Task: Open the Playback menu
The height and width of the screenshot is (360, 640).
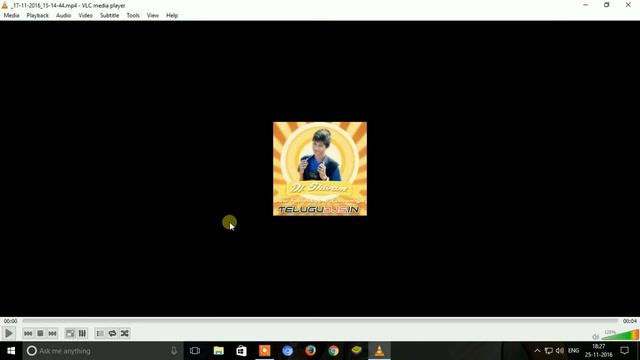Action: (38, 16)
